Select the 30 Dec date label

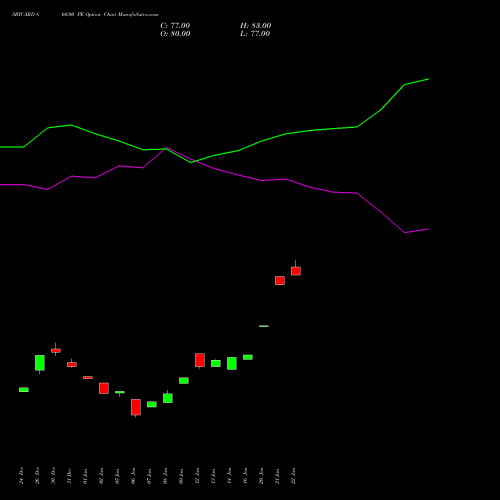coord(54,476)
